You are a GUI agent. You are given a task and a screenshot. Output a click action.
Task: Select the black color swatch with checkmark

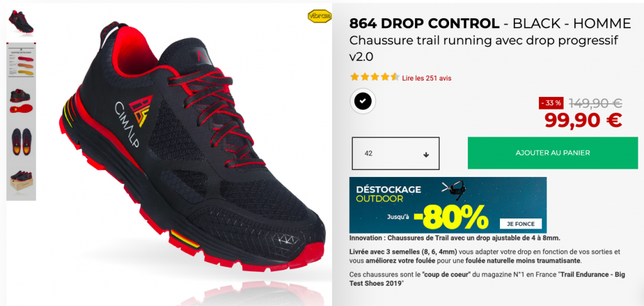(363, 101)
